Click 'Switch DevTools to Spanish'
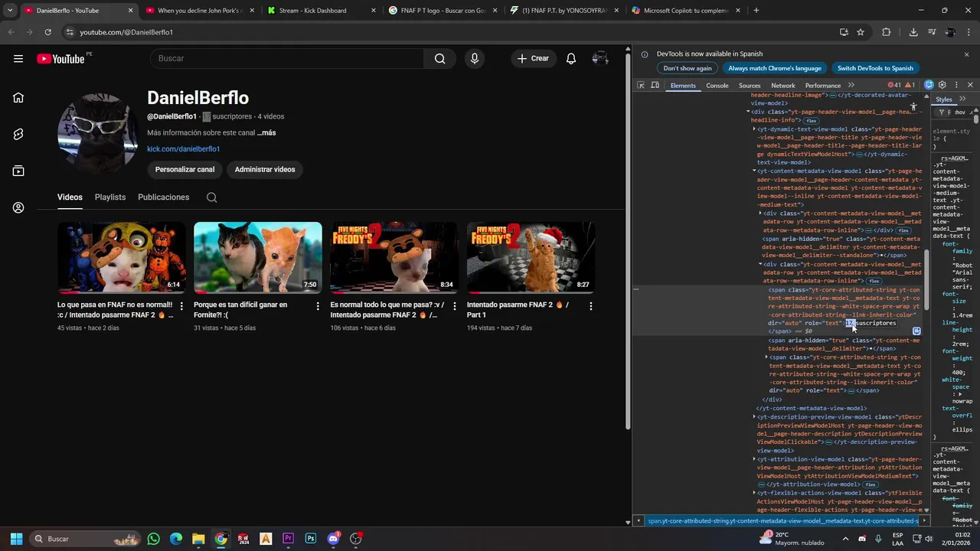 click(x=875, y=68)
